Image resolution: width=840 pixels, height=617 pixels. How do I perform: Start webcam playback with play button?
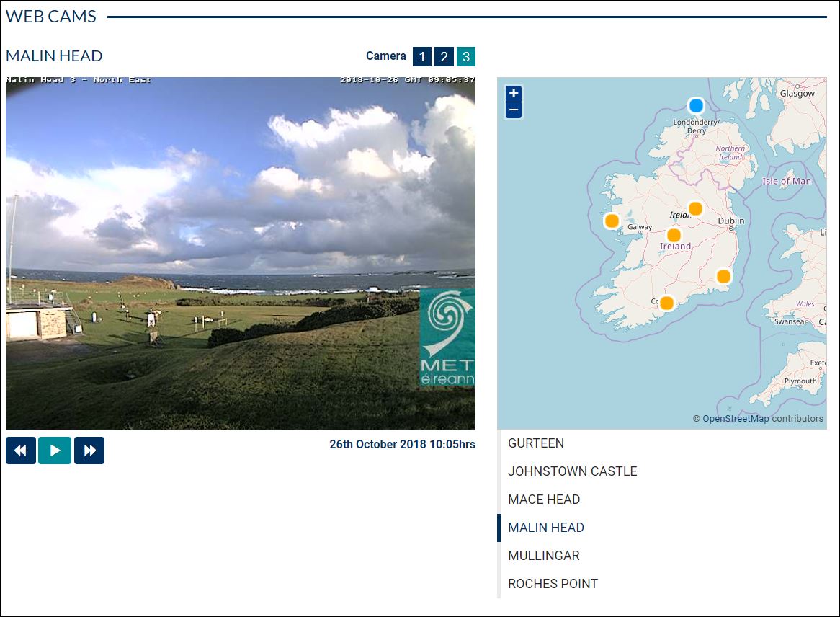point(55,450)
